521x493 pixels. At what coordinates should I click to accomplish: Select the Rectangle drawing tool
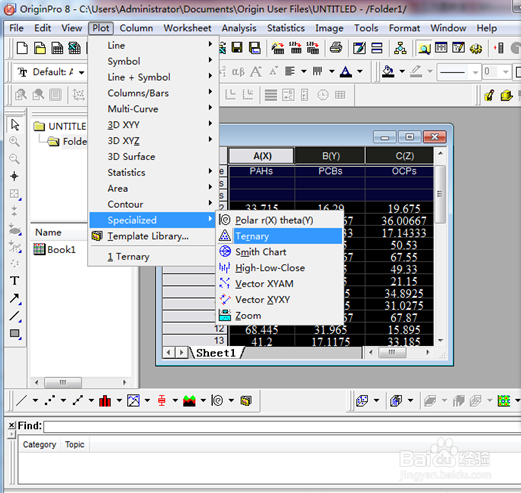15,333
